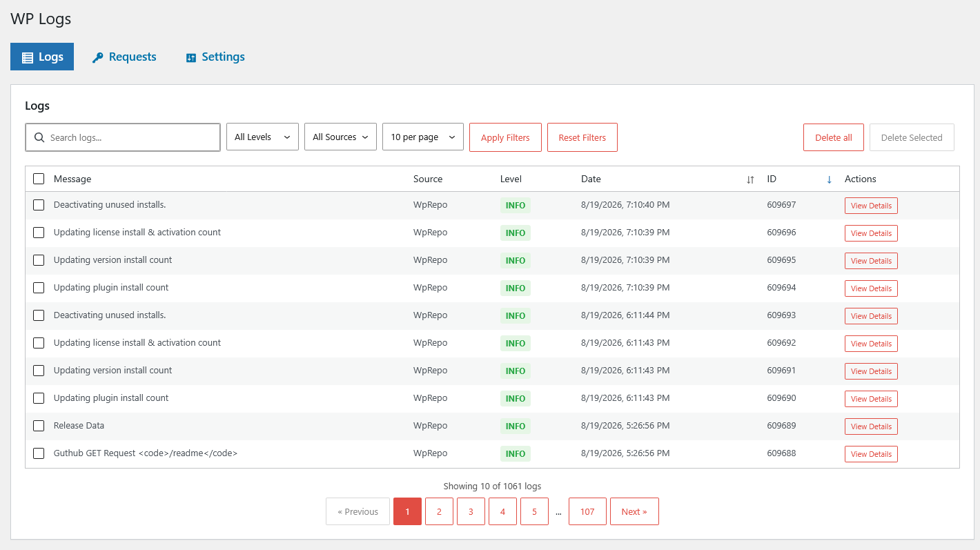Click the Delete Selected button
Viewport: 980px width, 550px height.
pos(912,137)
